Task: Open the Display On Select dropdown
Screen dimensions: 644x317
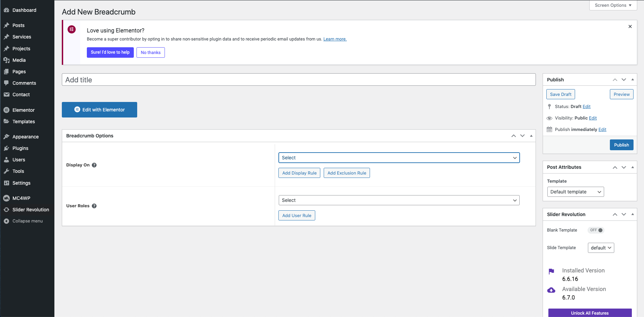Action: pos(399,158)
